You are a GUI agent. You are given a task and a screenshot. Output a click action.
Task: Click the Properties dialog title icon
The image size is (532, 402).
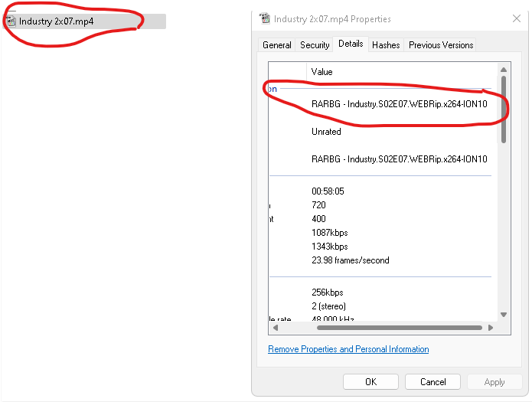(265, 18)
